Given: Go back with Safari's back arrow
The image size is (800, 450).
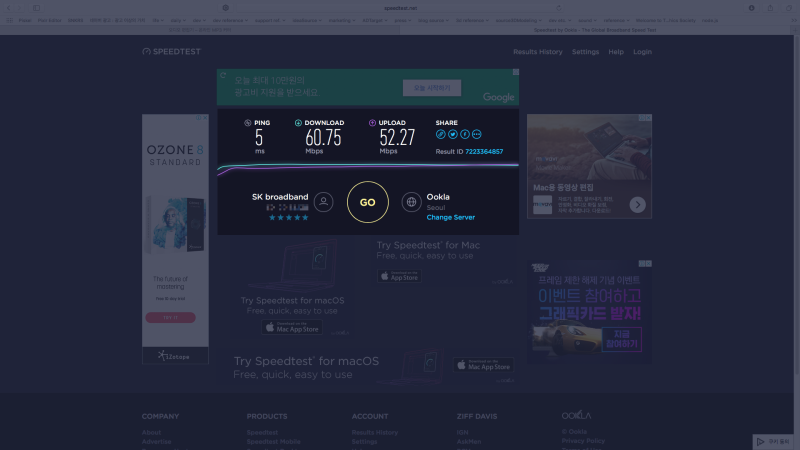Looking at the screenshot, I should tap(8, 8).
